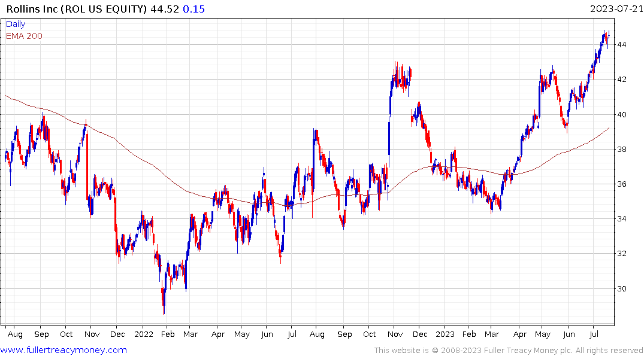This screenshot has width=644, height=359.
Task: Click the 'Jul' label at the axis end
Action: pos(594,334)
